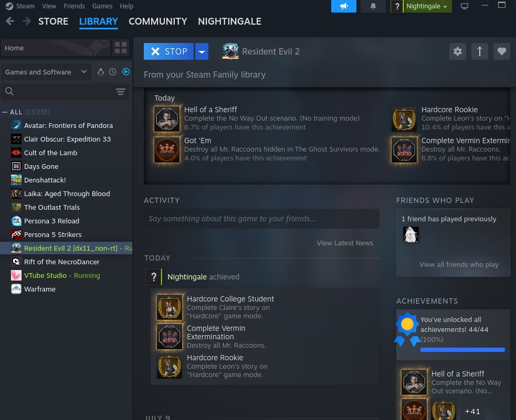Screen dimensions: 516x420
Task: Click View all friends who play
Action: [459, 265]
